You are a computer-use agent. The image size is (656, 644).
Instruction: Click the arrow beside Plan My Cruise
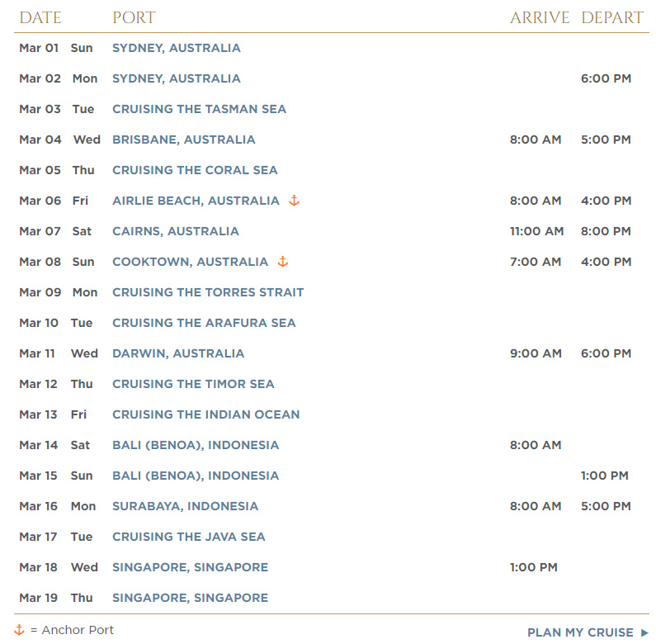click(644, 632)
